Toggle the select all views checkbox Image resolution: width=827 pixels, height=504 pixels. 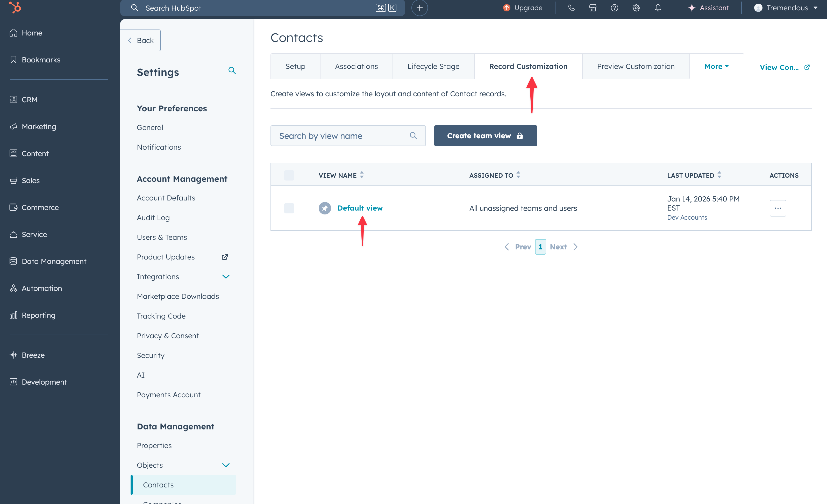click(289, 175)
